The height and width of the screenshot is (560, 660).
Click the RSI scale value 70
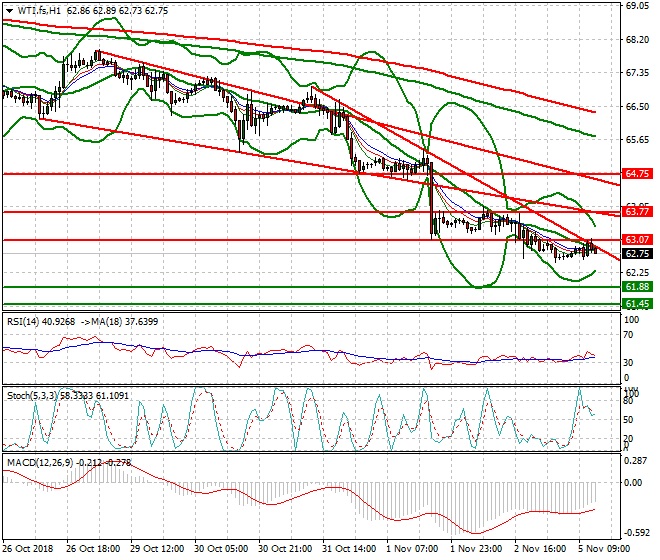tap(629, 335)
